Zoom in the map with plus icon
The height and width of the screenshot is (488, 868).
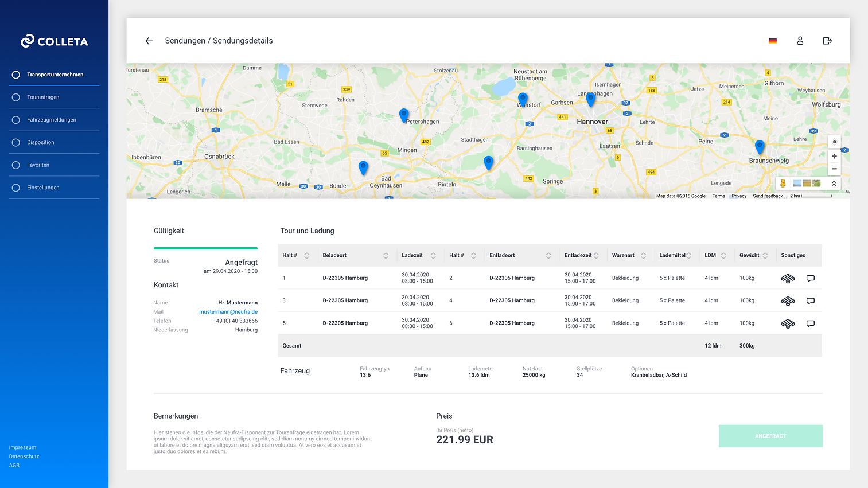(x=834, y=156)
